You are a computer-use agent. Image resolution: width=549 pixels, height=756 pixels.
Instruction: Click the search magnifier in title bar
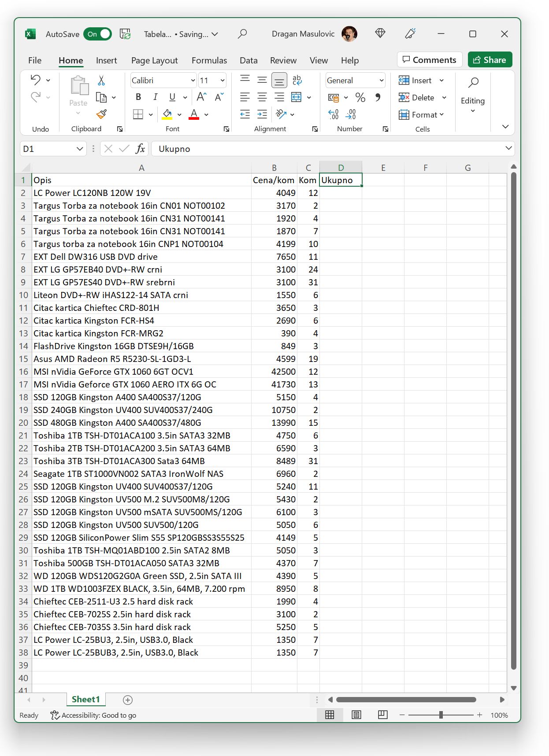[x=242, y=34]
